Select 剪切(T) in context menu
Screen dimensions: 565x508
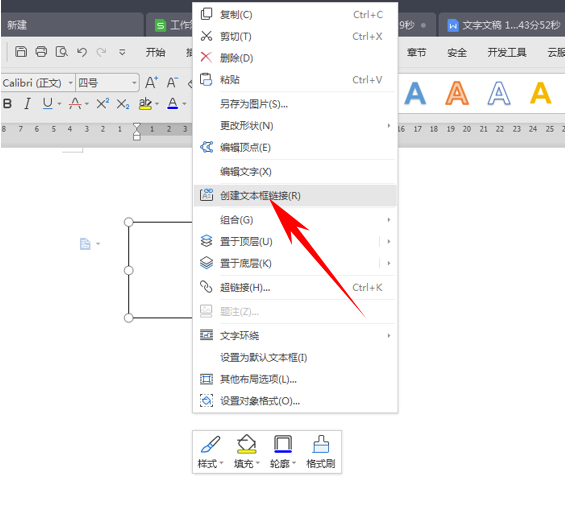(x=295, y=36)
